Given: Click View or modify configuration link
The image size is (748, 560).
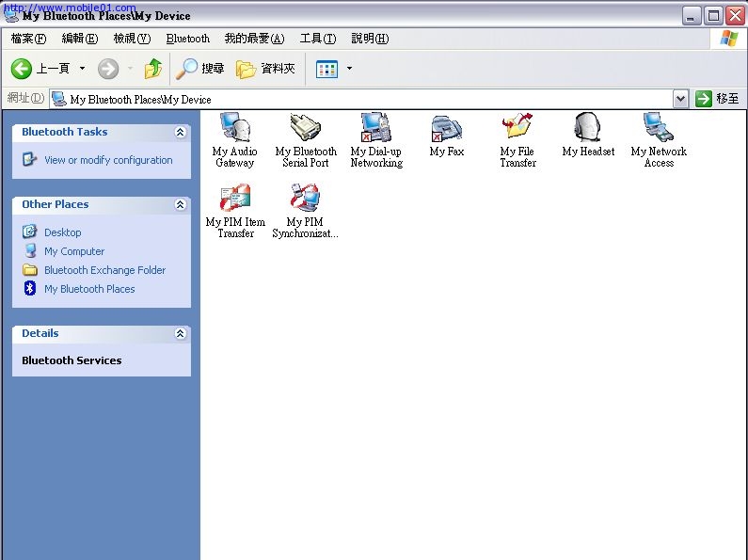Looking at the screenshot, I should (108, 160).
